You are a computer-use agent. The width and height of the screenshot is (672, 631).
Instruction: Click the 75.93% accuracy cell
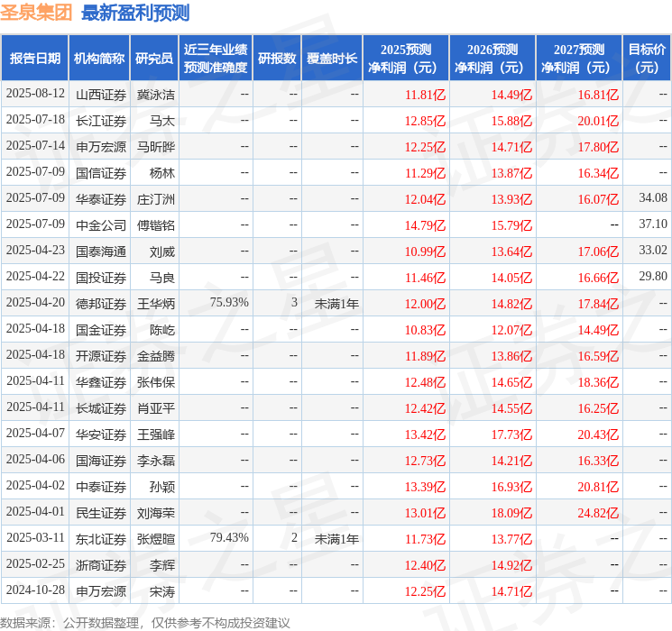(229, 304)
